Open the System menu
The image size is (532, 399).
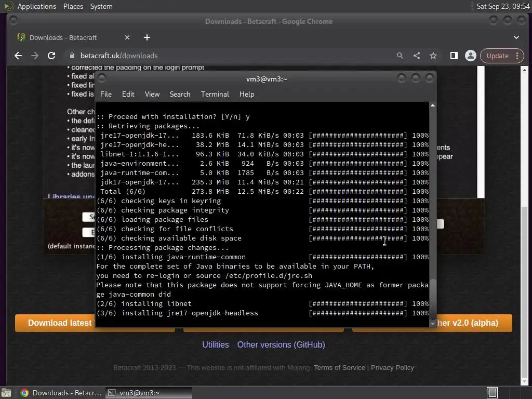tap(101, 6)
